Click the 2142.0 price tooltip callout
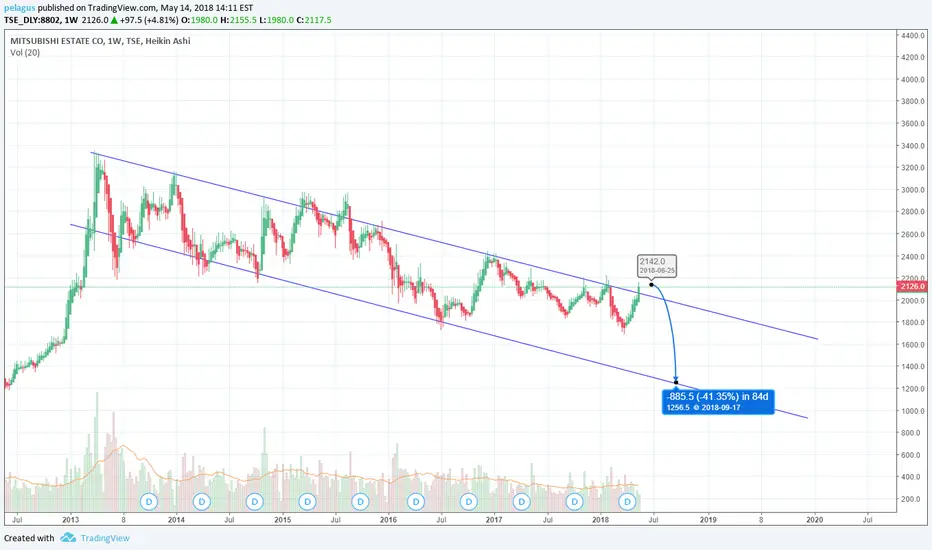 click(x=657, y=265)
